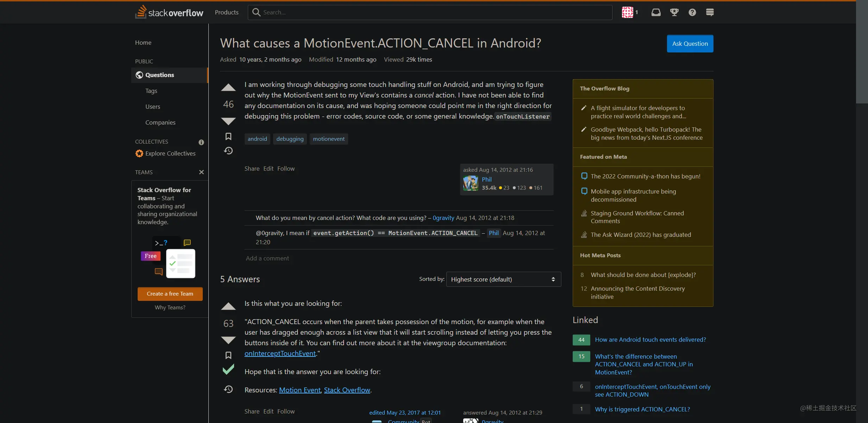Show the question activity history icon
The height and width of the screenshot is (423, 868).
click(x=228, y=151)
